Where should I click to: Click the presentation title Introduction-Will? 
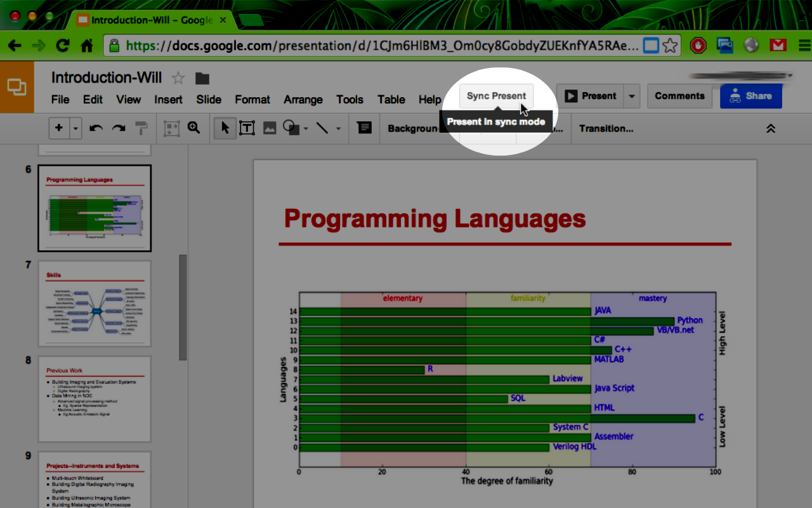pos(107,77)
